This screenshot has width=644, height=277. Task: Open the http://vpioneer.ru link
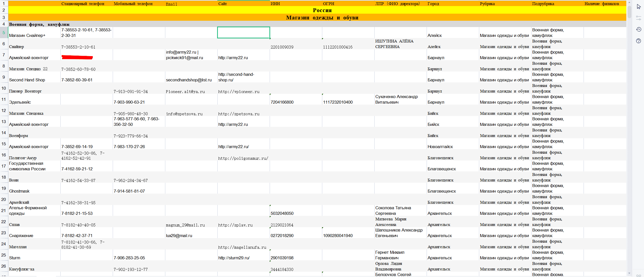[x=239, y=91]
